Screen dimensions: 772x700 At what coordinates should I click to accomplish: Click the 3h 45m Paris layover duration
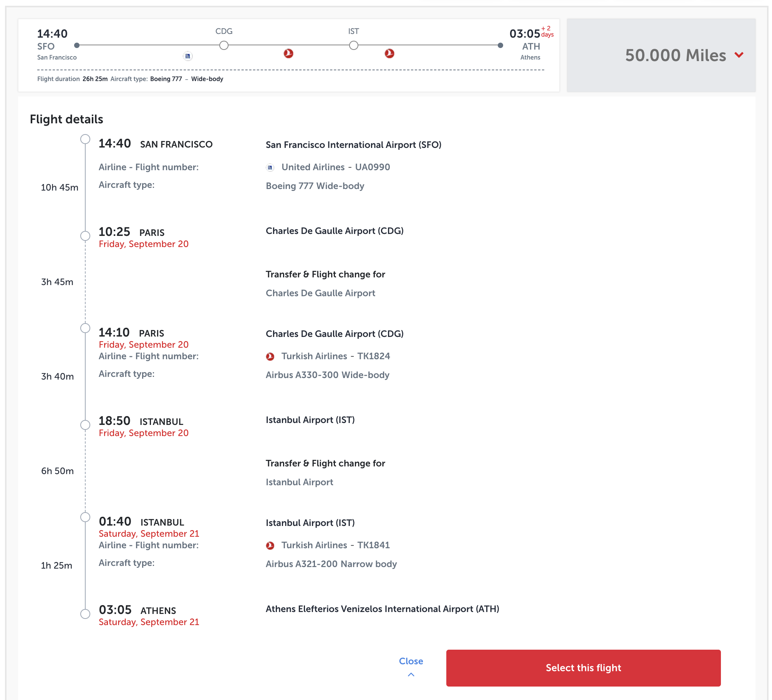[x=57, y=282]
